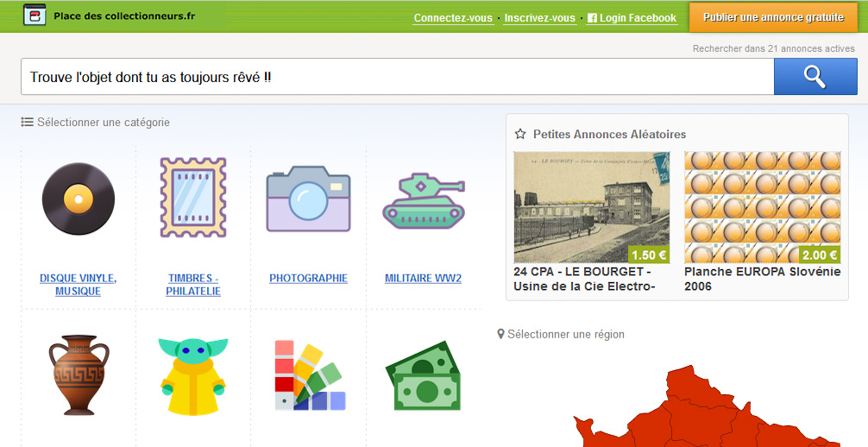
Task: Open the MILITAIRE WW2 category link
Action: pyautogui.click(x=424, y=278)
